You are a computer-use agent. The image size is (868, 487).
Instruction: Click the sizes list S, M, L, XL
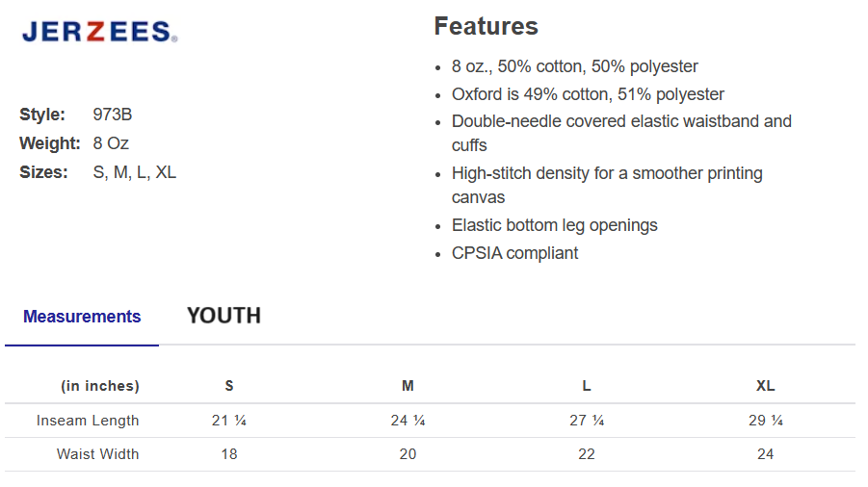pos(135,172)
